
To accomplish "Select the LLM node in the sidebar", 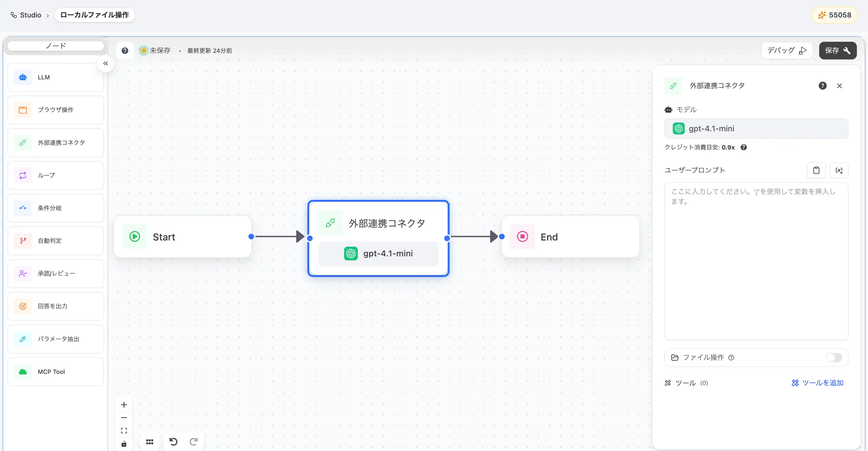I will click(x=56, y=77).
